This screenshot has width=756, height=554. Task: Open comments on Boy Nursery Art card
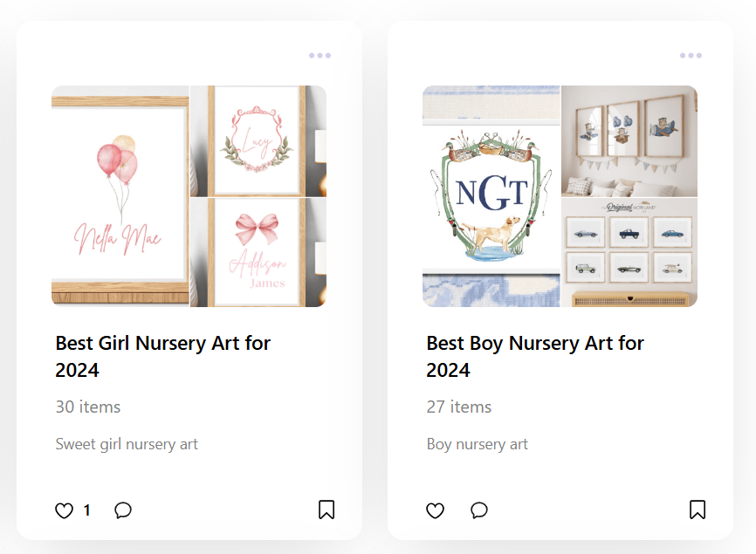(x=478, y=510)
